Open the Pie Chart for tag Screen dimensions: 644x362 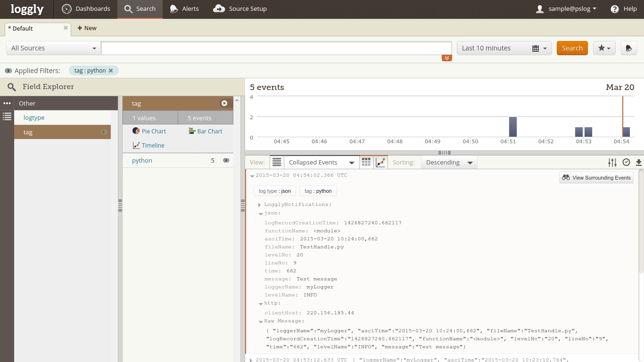click(149, 131)
